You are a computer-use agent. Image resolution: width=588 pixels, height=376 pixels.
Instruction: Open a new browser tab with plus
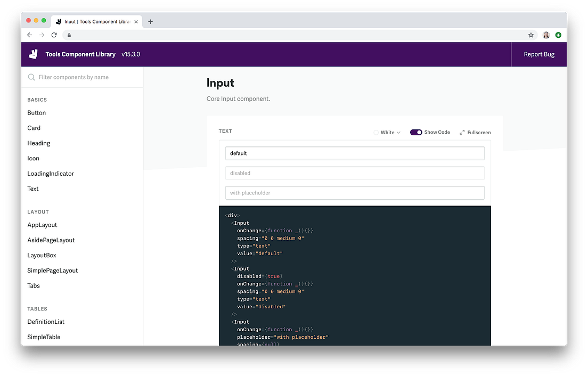(150, 22)
